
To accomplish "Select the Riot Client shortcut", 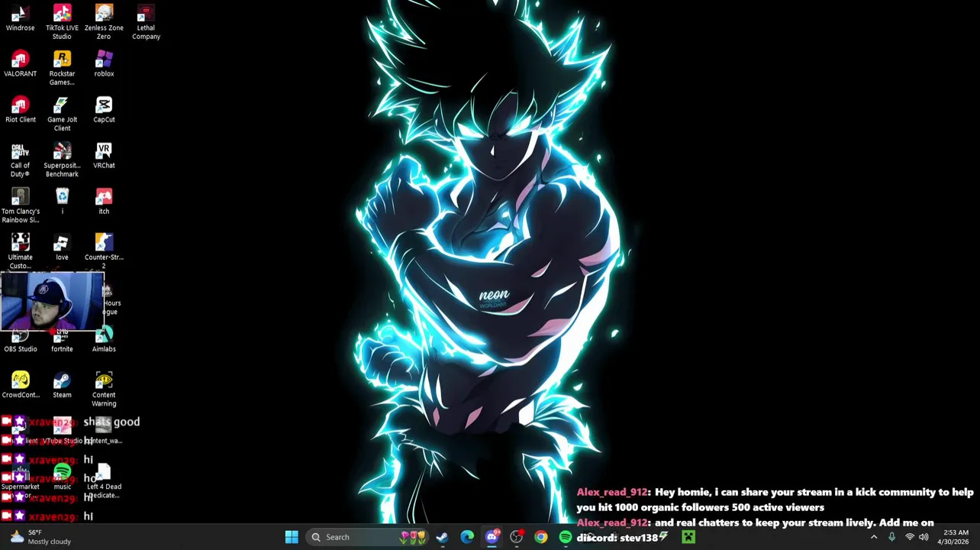I will point(20,110).
